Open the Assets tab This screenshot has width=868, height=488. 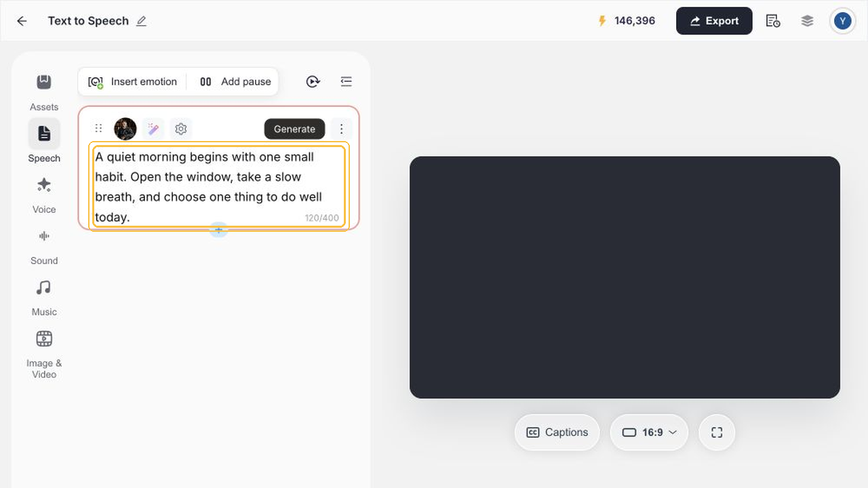point(44,91)
